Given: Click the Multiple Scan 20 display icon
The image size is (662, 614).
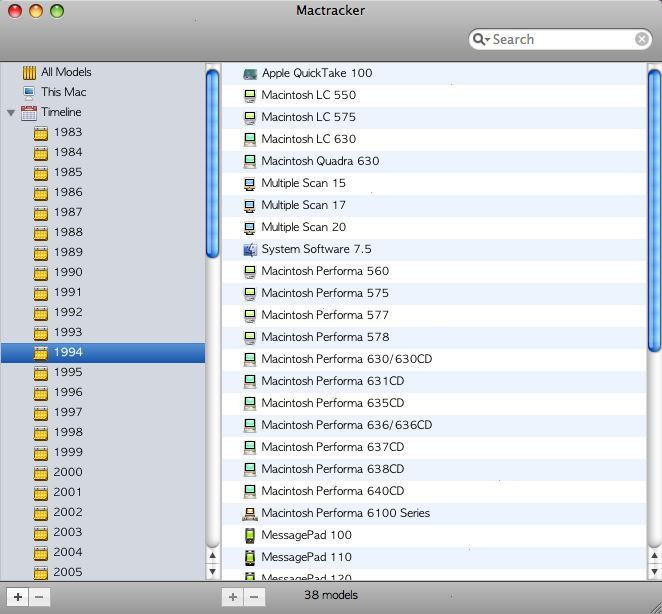Looking at the screenshot, I should coord(250,228).
